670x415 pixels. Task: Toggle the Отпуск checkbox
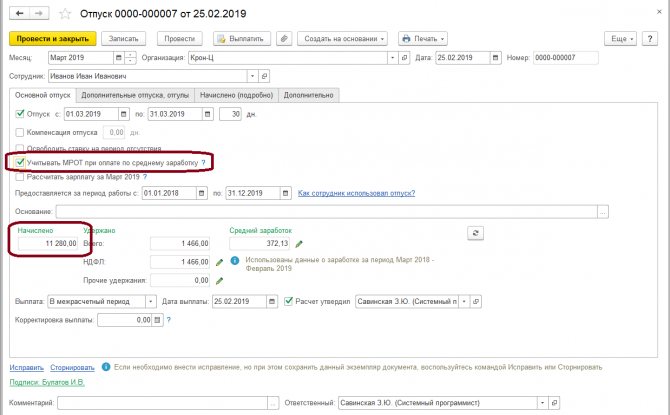(20, 114)
